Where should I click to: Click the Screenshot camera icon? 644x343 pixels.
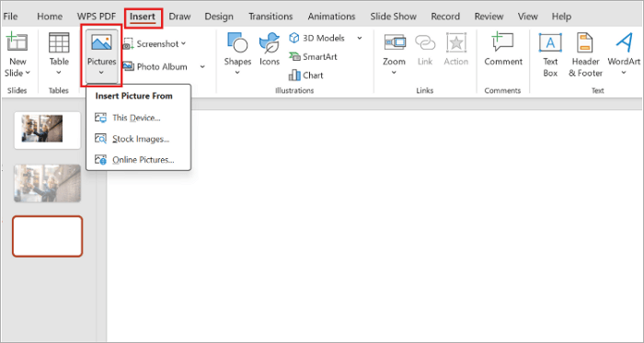click(129, 43)
